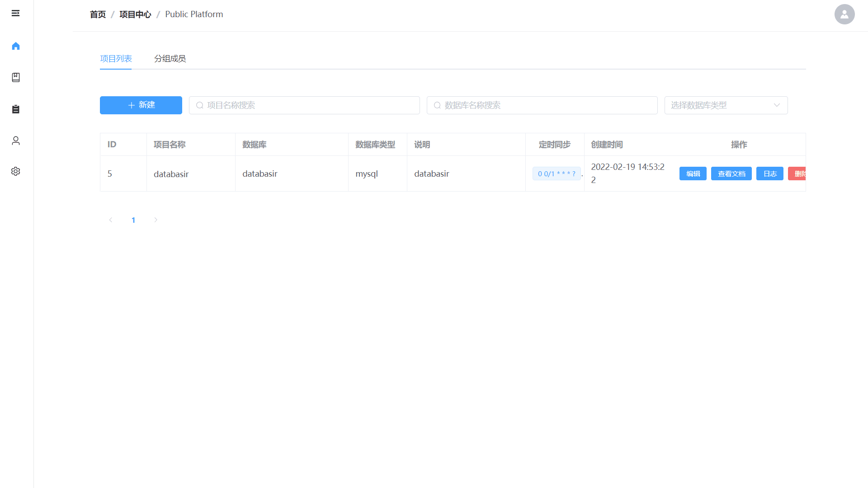The image size is (868, 488).
Task: Go to the next page arrow
Action: 156,220
